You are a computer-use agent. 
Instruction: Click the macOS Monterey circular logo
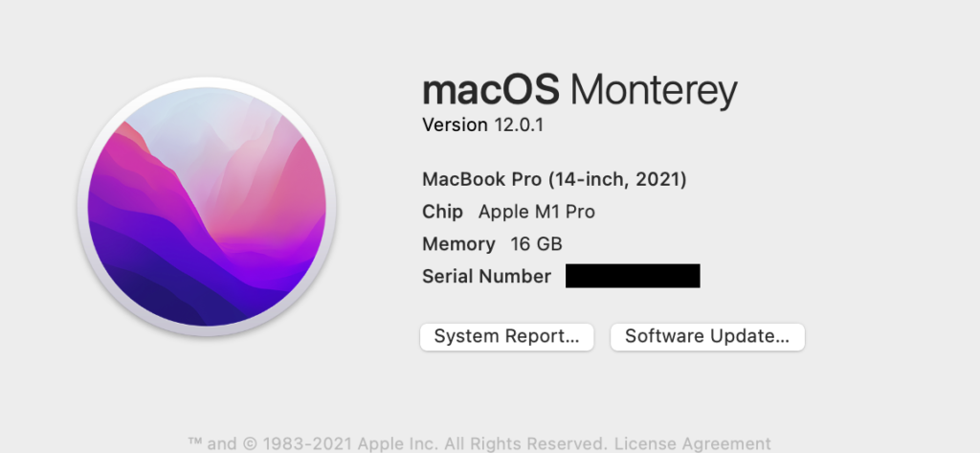click(x=207, y=207)
